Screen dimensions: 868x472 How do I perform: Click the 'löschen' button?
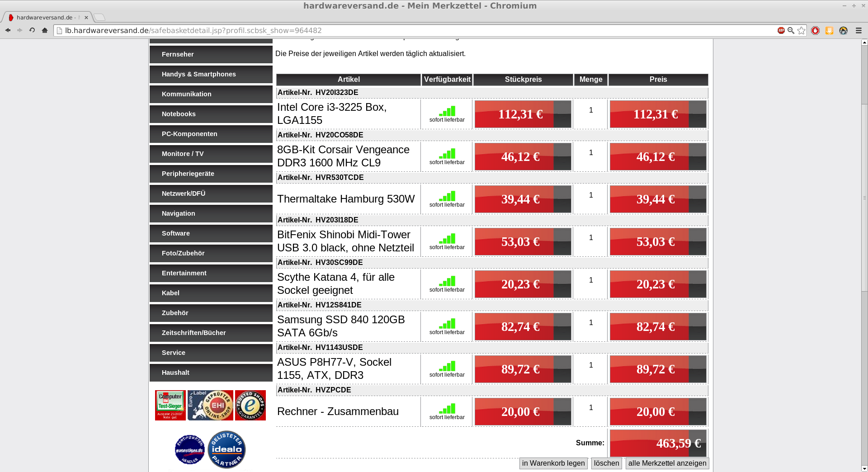607,463
